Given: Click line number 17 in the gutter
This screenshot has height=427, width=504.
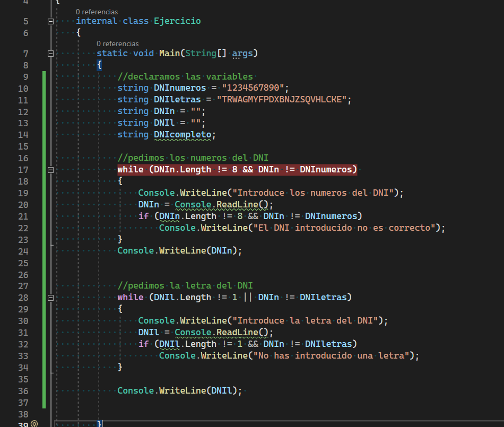Looking at the screenshot, I should coord(23,170).
